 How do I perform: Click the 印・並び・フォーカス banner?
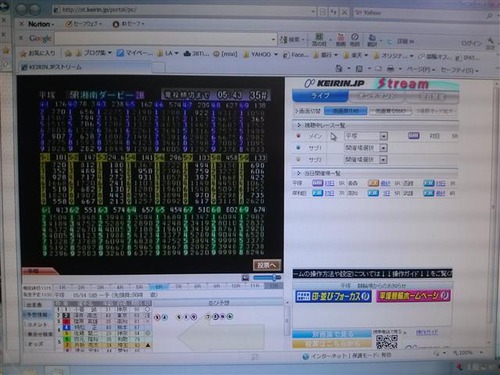333,296
